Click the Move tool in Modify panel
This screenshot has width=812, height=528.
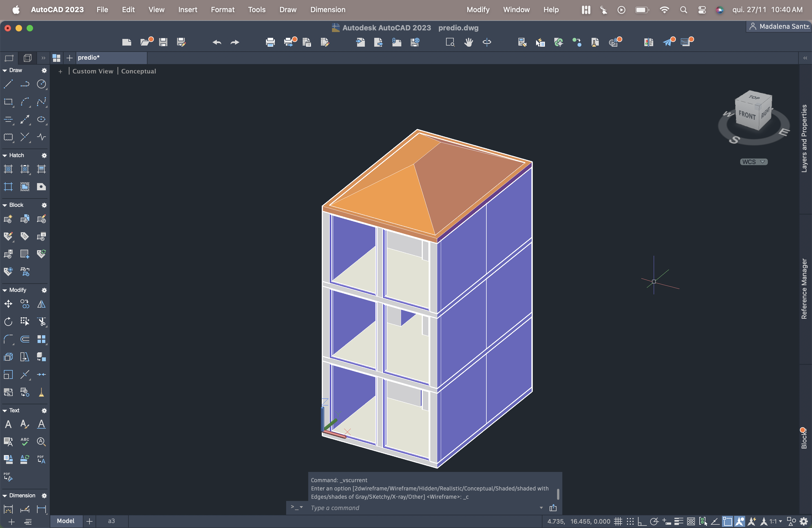(8, 303)
